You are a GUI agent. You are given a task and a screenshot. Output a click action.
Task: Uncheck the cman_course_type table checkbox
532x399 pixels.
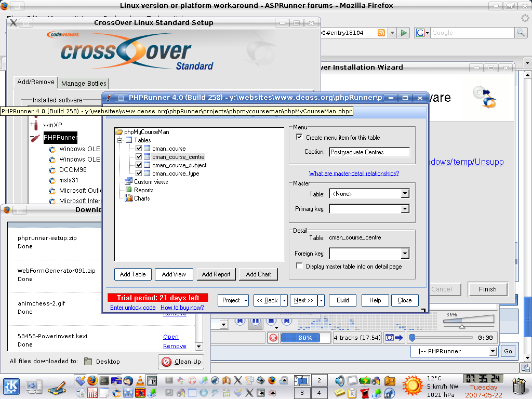click(139, 174)
